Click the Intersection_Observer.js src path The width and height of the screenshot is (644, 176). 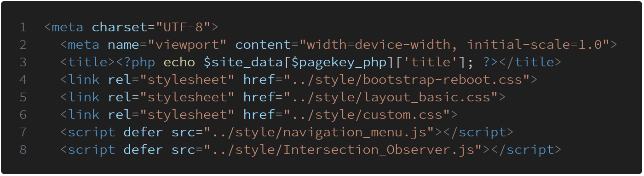[x=343, y=150]
